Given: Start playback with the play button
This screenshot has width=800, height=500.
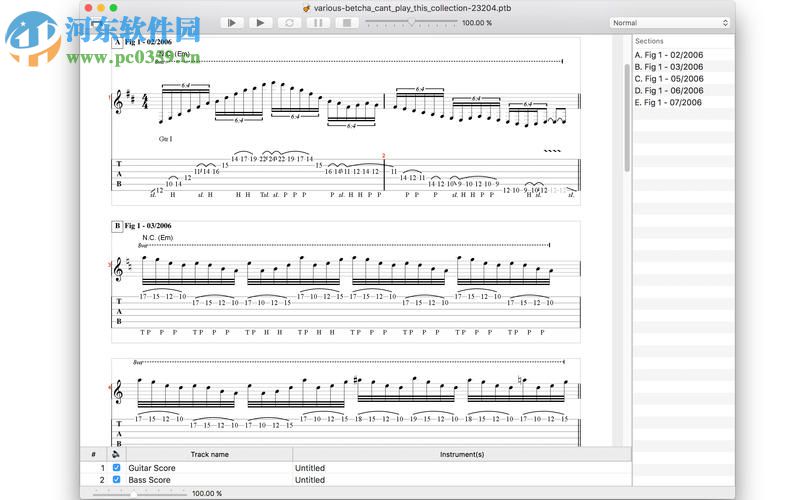Looking at the screenshot, I should click(260, 22).
